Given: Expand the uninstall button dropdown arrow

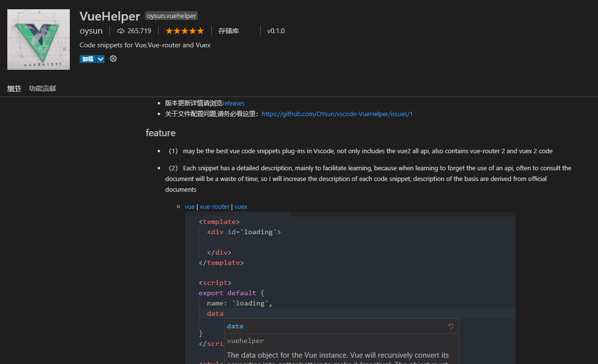Looking at the screenshot, I should click(101, 59).
